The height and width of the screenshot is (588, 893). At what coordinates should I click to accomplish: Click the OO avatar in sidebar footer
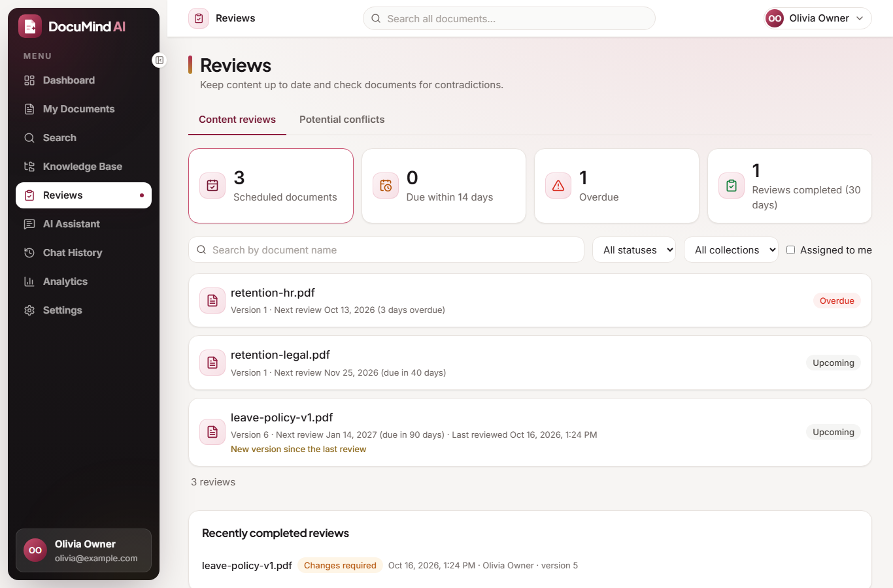coord(35,550)
